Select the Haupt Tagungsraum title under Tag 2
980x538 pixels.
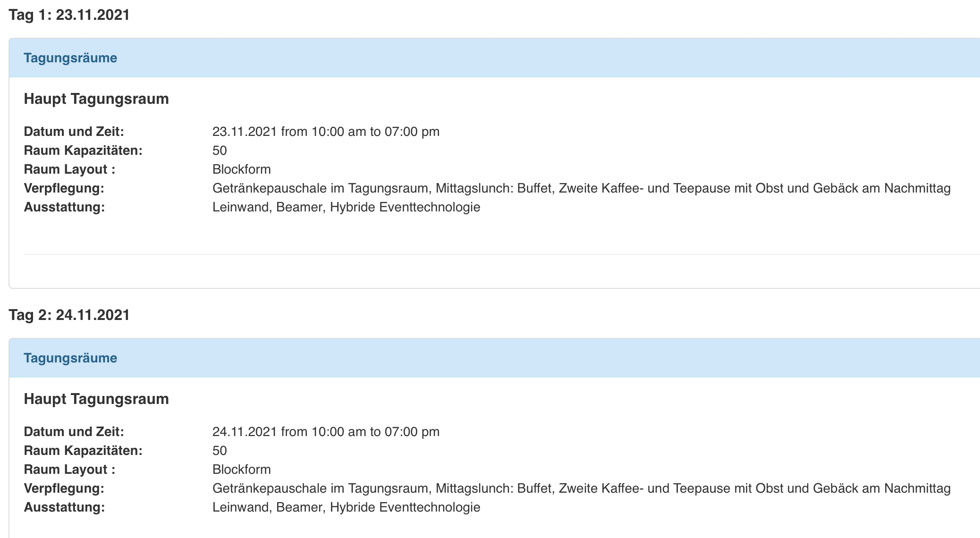point(96,399)
